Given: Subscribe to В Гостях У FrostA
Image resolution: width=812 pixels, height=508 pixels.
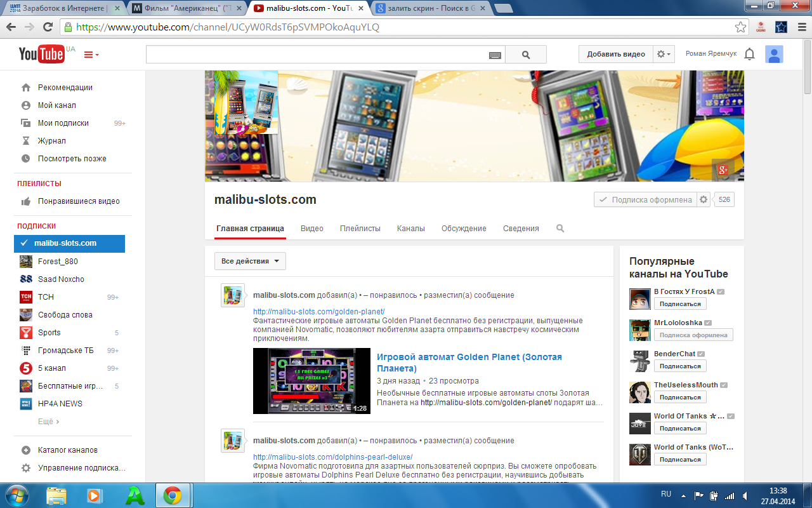Looking at the screenshot, I should [x=680, y=304].
